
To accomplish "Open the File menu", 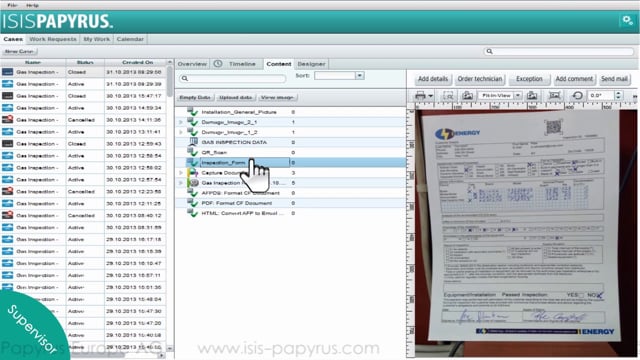I will click(x=12, y=5).
